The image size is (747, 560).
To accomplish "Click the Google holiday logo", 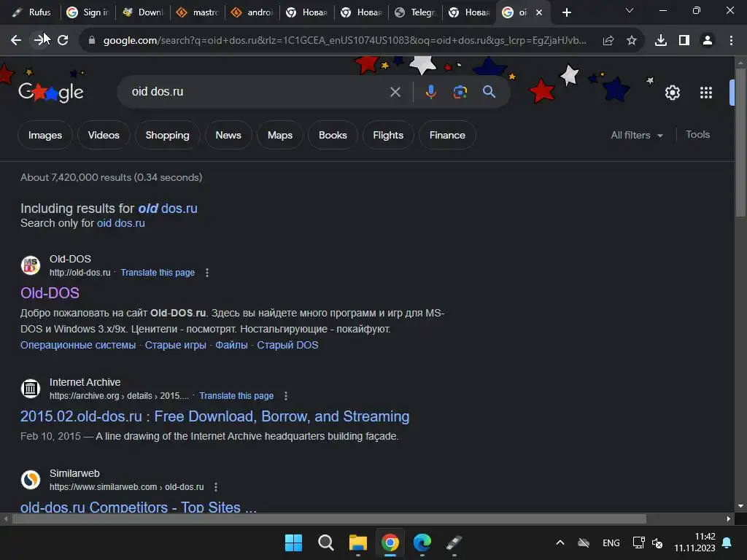I will click(51, 91).
